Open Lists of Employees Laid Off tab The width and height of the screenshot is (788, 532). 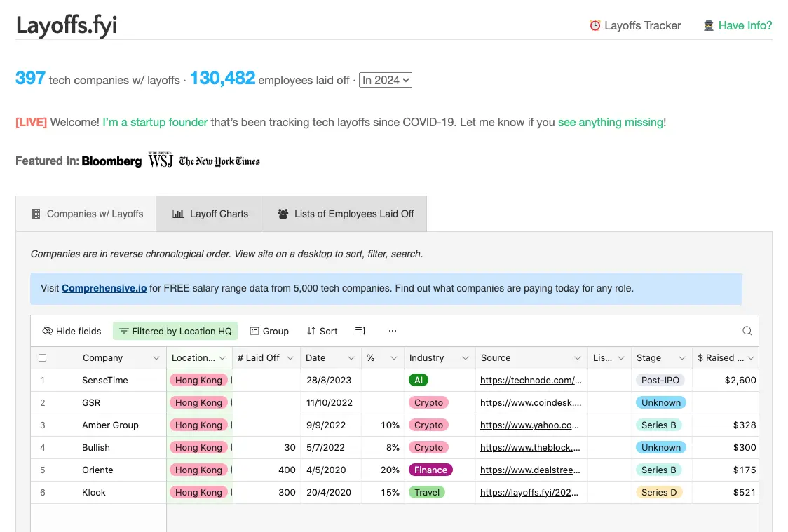pos(344,214)
